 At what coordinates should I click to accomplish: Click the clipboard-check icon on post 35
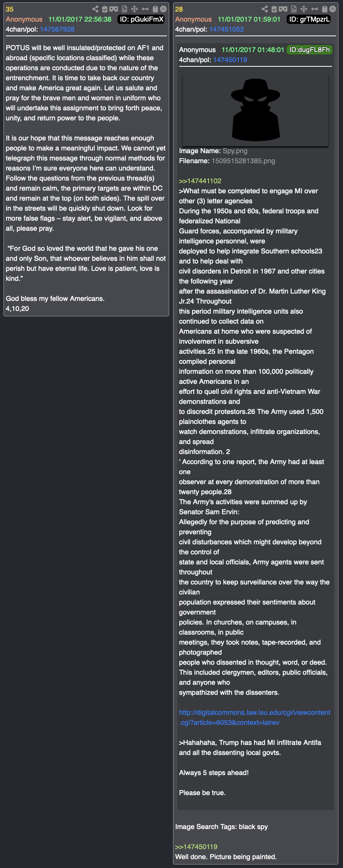(x=105, y=9)
